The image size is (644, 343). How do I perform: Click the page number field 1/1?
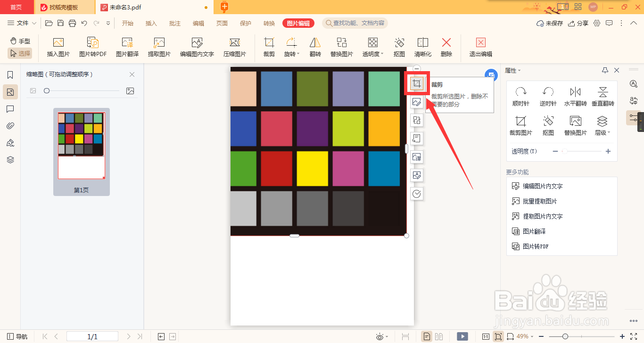(92, 336)
